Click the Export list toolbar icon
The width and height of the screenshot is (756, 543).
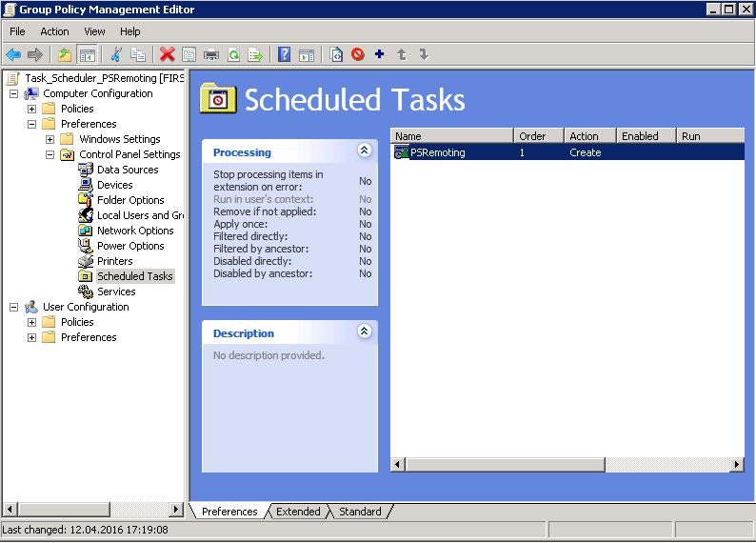255,54
